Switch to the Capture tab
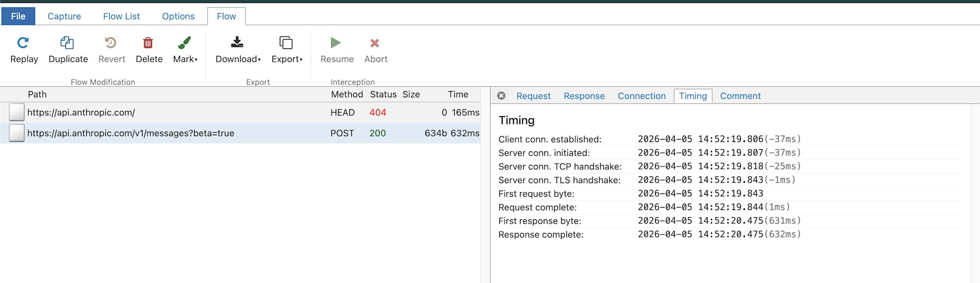 [x=64, y=16]
